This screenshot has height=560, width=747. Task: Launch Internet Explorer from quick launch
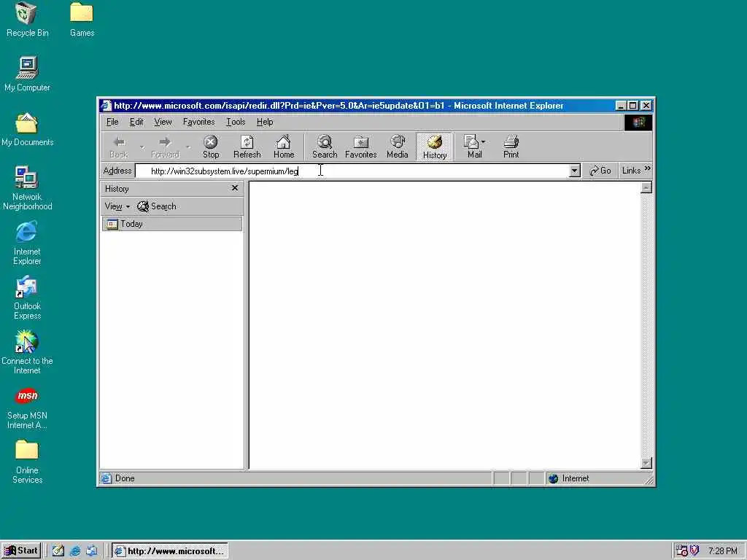75,551
